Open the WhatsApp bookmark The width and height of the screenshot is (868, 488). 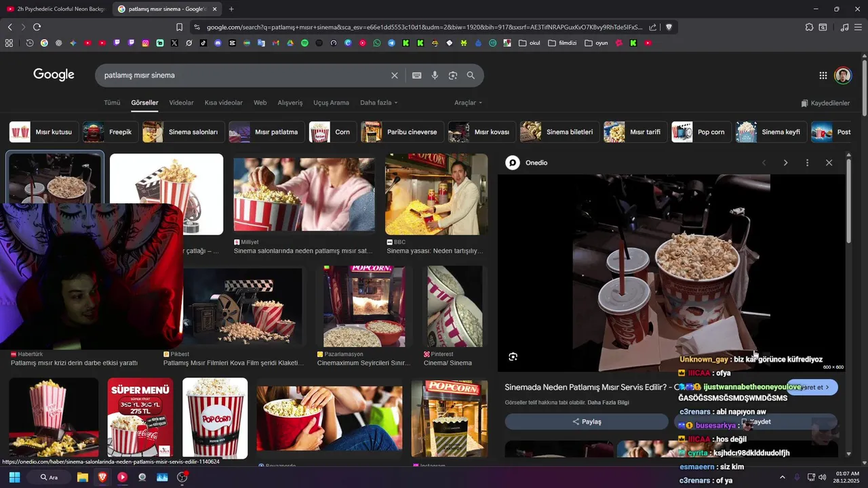377,43
